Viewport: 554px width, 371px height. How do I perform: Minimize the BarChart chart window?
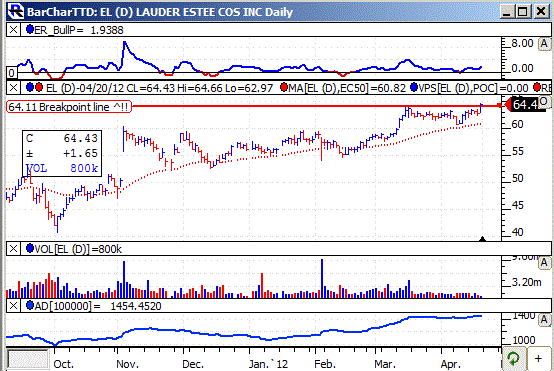point(507,12)
